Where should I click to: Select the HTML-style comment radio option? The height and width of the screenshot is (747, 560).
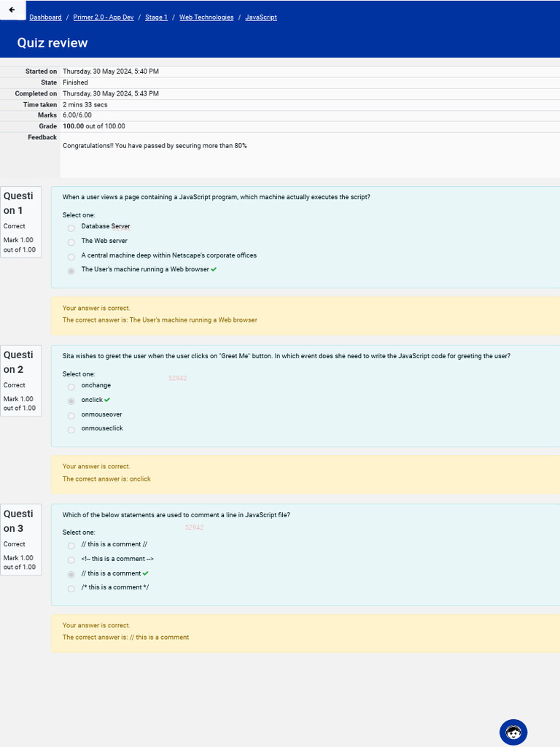(x=71, y=560)
